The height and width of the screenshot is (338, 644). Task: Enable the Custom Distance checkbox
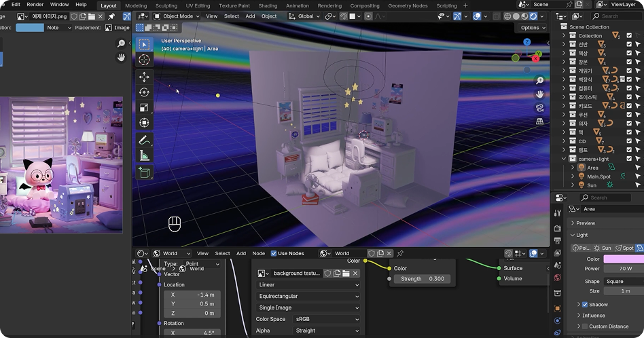pos(584,326)
